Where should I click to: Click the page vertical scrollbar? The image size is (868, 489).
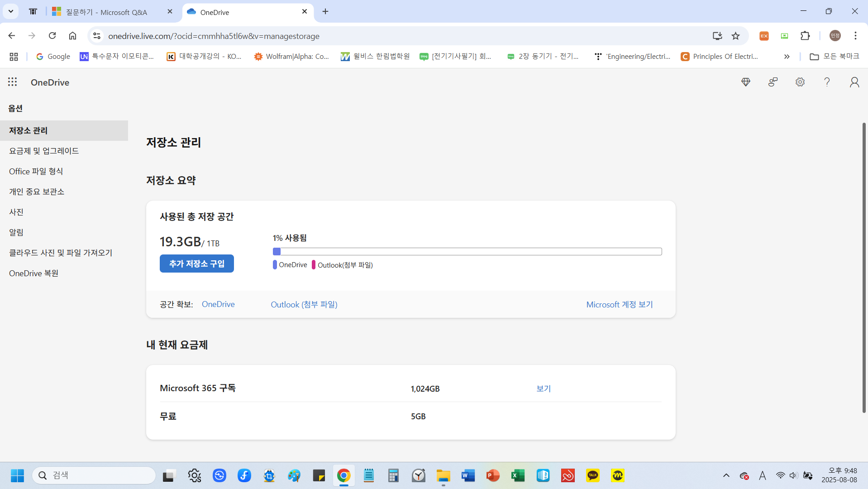(864, 267)
